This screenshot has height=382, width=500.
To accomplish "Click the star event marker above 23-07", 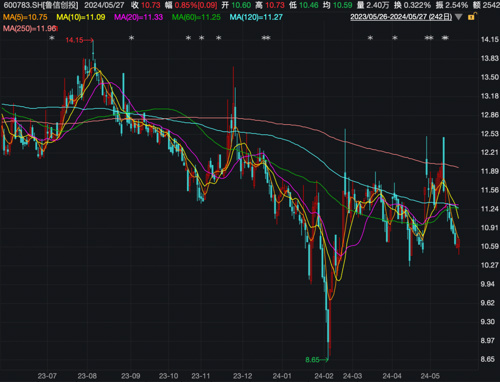I will [52, 38].
